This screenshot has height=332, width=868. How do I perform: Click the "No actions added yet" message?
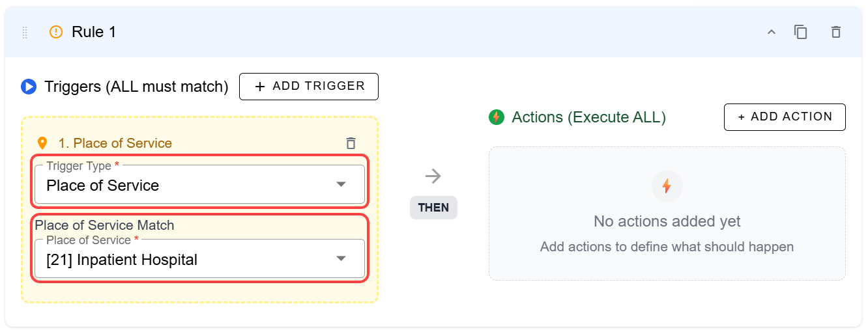tap(667, 221)
